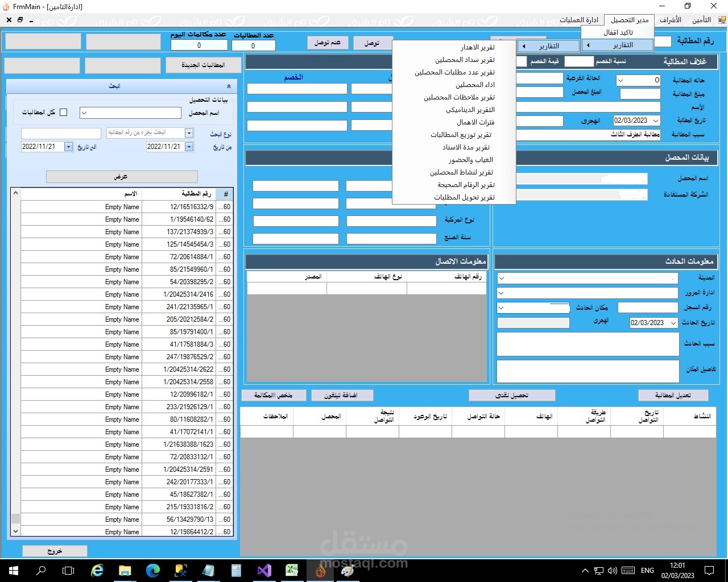Select claim row 56/13429790/13
The image size is (728, 582).
point(127,519)
